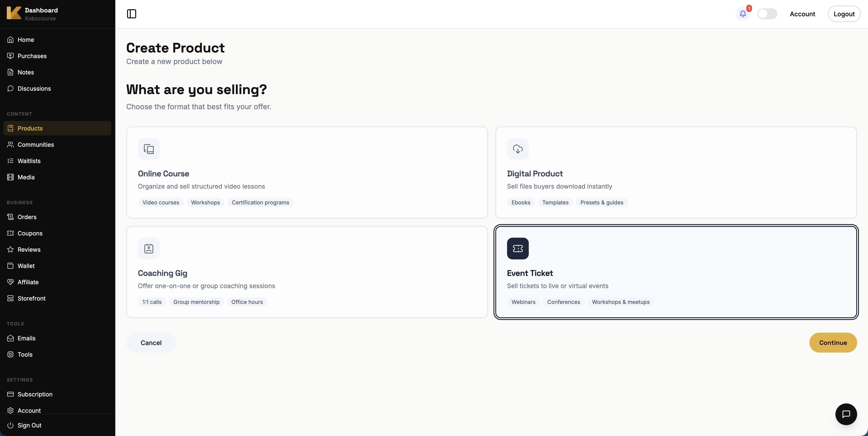
Task: Open Waitlists menu item
Action: click(x=57, y=161)
